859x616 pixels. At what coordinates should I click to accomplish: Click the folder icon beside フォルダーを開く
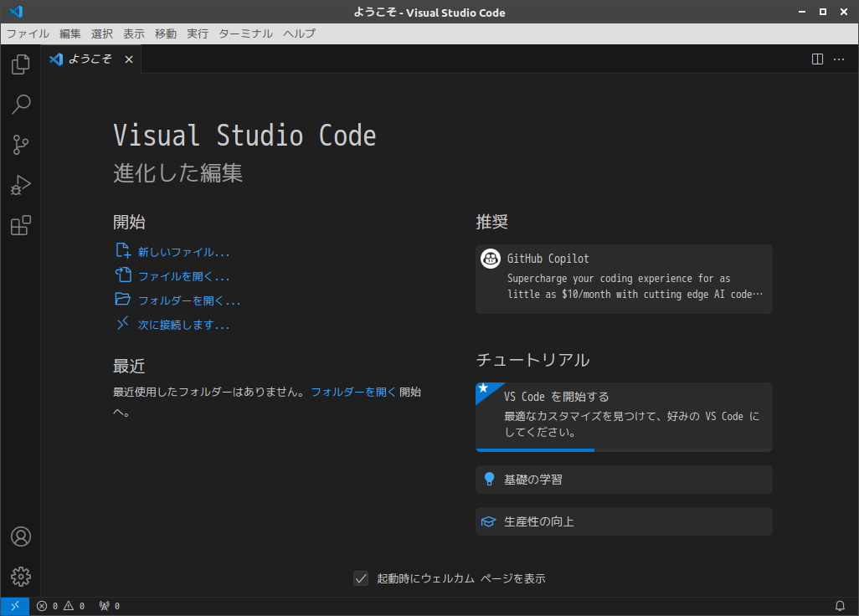click(x=123, y=299)
